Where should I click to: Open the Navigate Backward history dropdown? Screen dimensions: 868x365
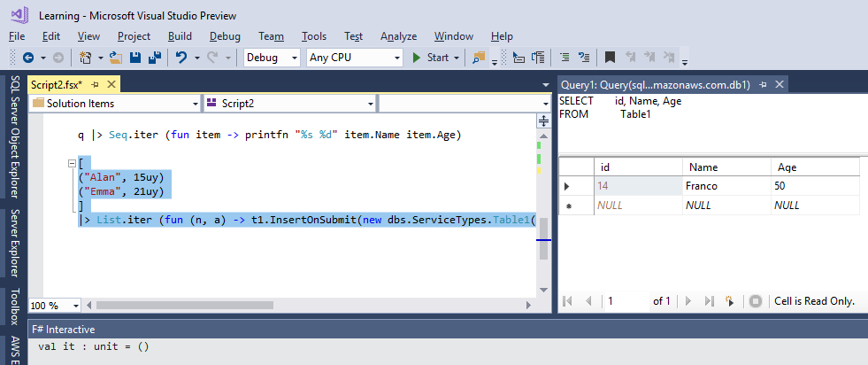tap(43, 58)
